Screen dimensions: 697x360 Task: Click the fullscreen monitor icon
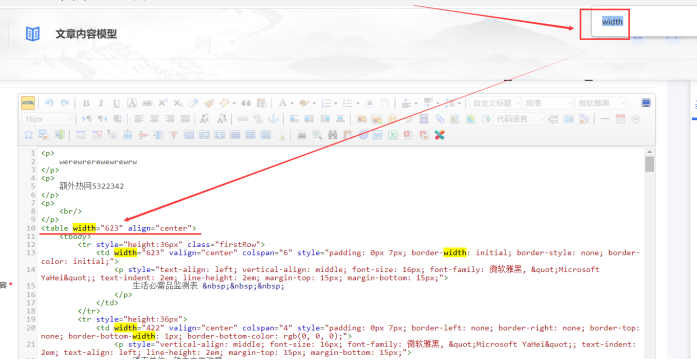click(x=646, y=103)
